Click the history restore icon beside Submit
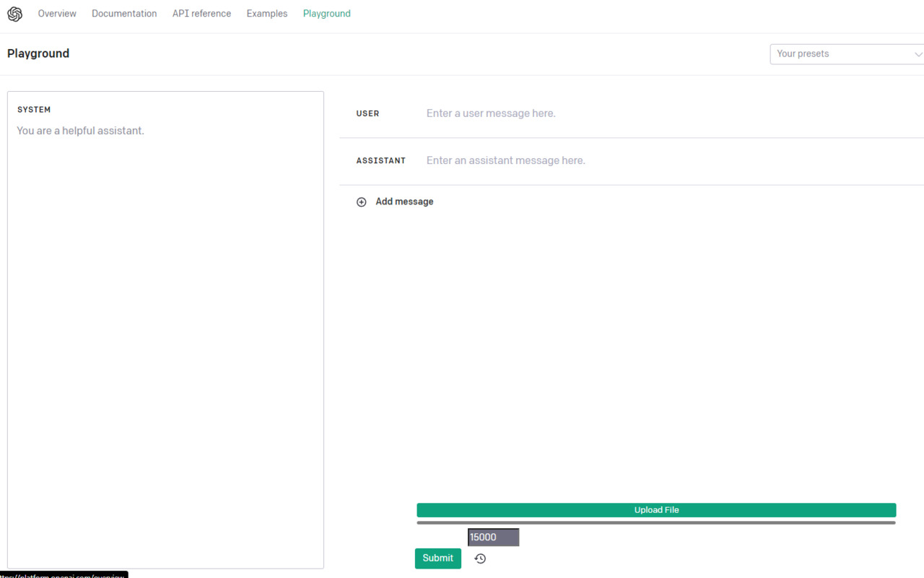 pos(480,558)
